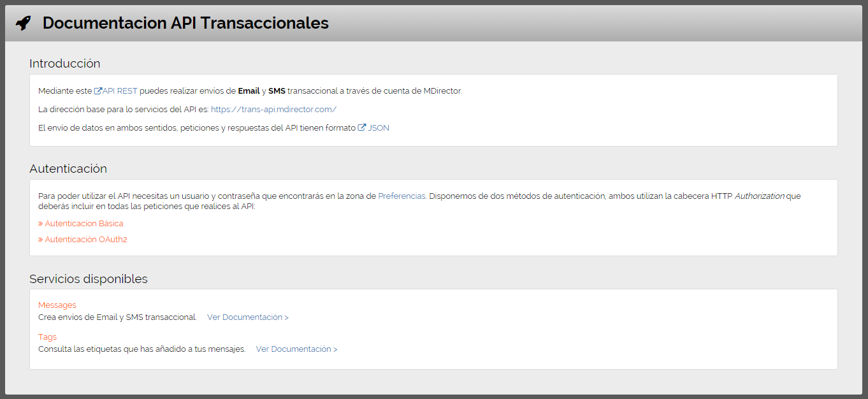Image resolution: width=868 pixels, height=399 pixels.
Task: Click external-link icon beside JSON
Action: (361, 127)
